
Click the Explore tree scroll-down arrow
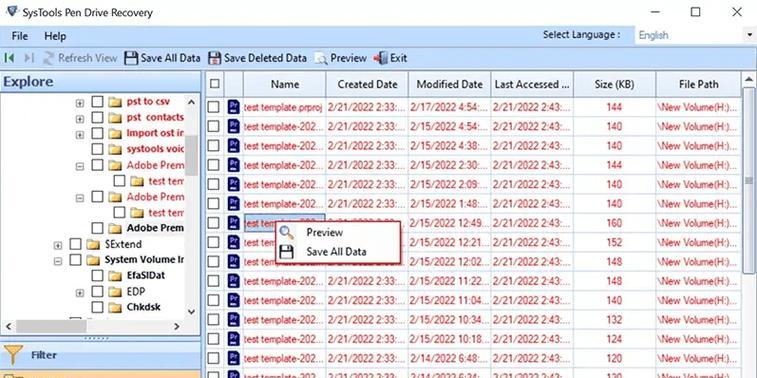[192, 312]
